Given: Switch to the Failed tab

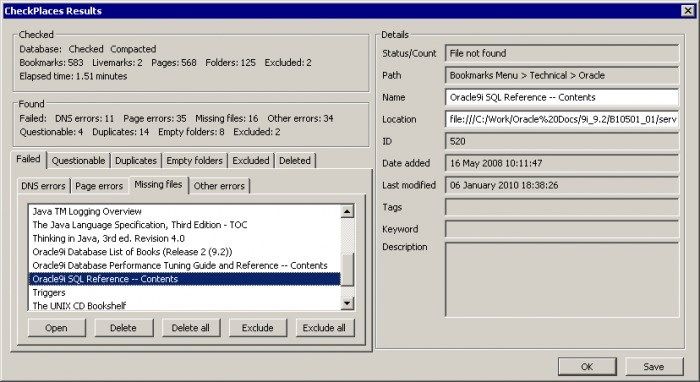Looking at the screenshot, I should (x=29, y=159).
